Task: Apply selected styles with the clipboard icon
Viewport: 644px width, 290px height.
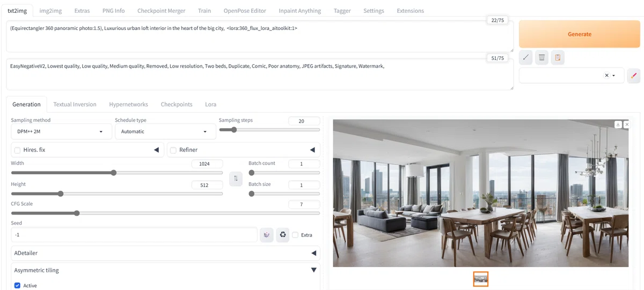Action: [558, 57]
